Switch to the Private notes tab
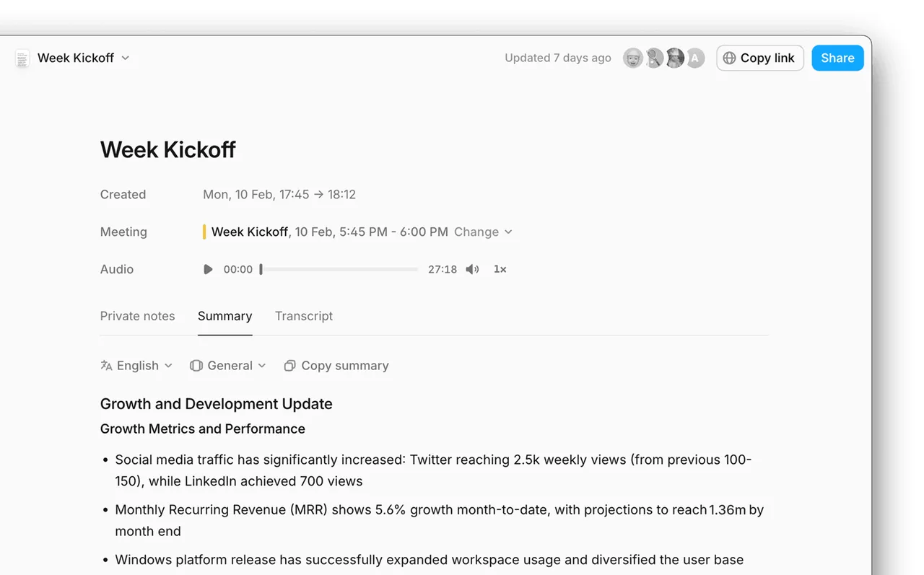This screenshot has width=924, height=575. [137, 316]
